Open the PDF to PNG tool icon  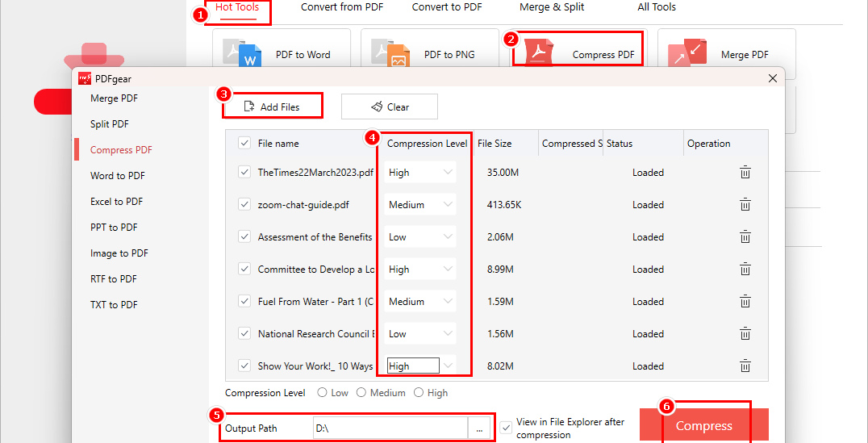click(x=390, y=54)
